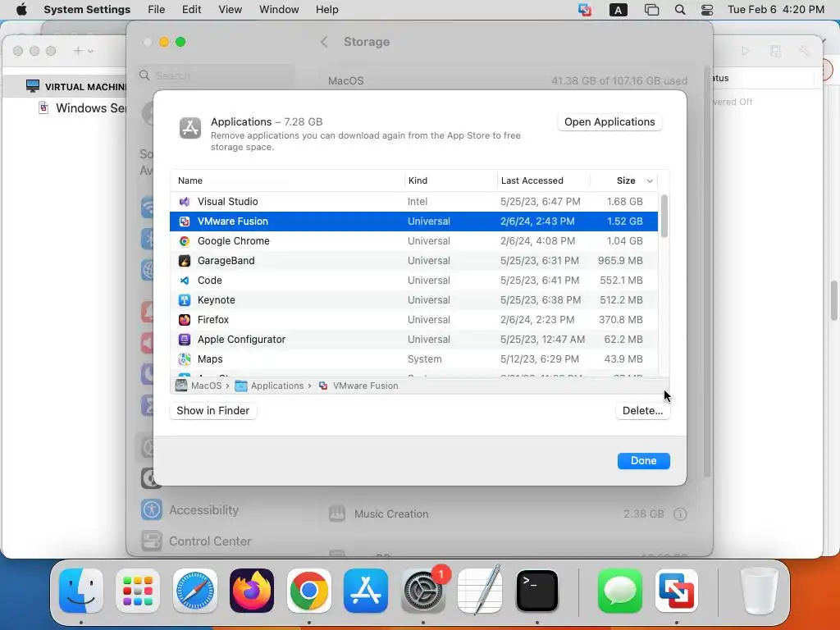Click the date and time in menu bar
The image size is (840, 630).
tap(776, 10)
